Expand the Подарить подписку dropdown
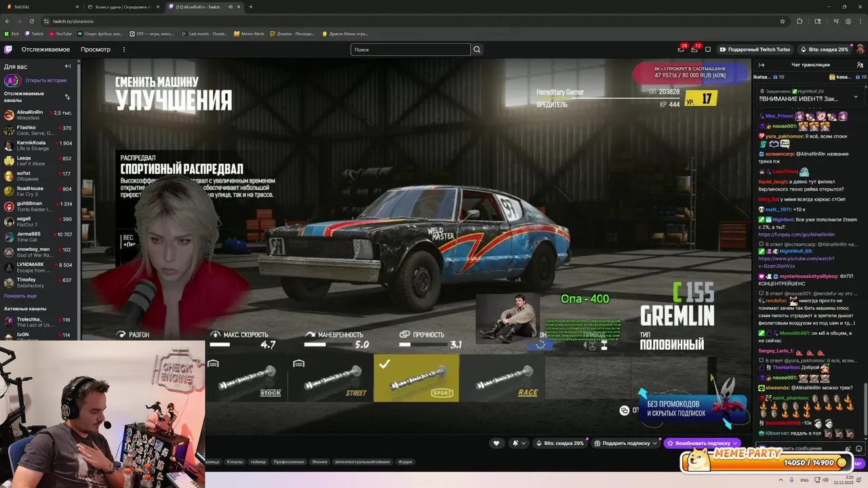The image size is (868, 488). pyautogui.click(x=656, y=443)
